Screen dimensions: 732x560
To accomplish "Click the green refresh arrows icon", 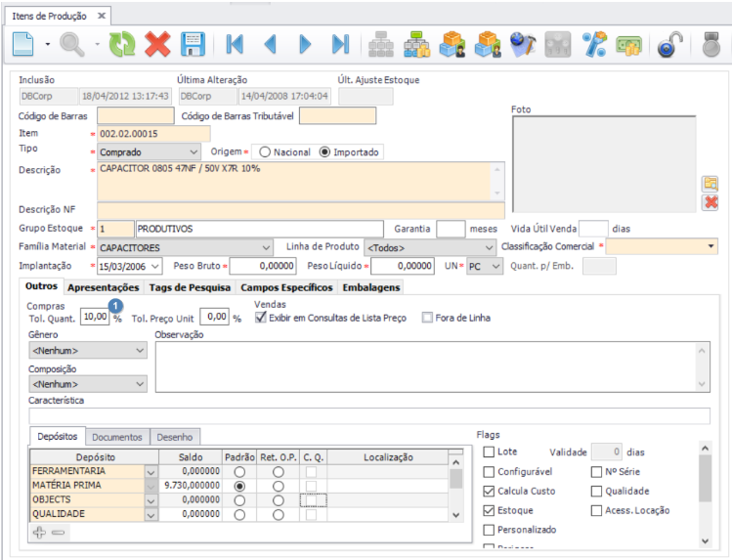I will tap(122, 44).
